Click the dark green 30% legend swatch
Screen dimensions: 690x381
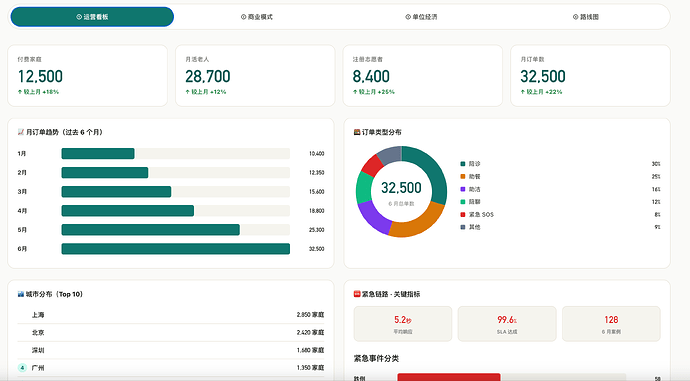462,164
